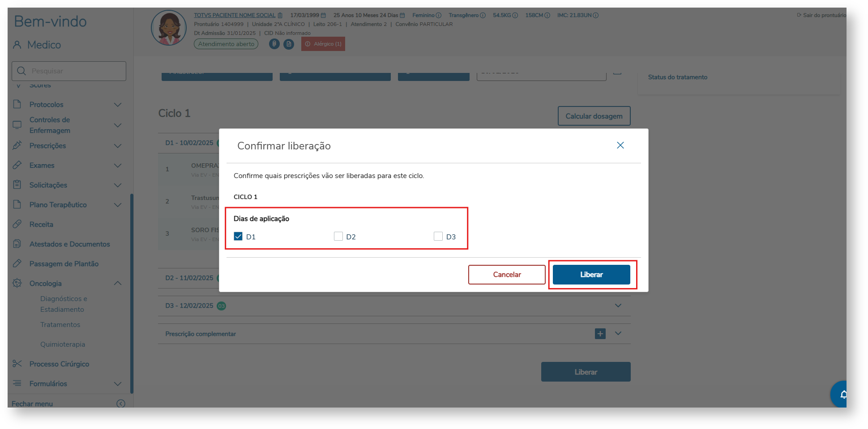Check the D2 application day checkbox
This screenshot has height=429, width=868.
click(x=338, y=236)
